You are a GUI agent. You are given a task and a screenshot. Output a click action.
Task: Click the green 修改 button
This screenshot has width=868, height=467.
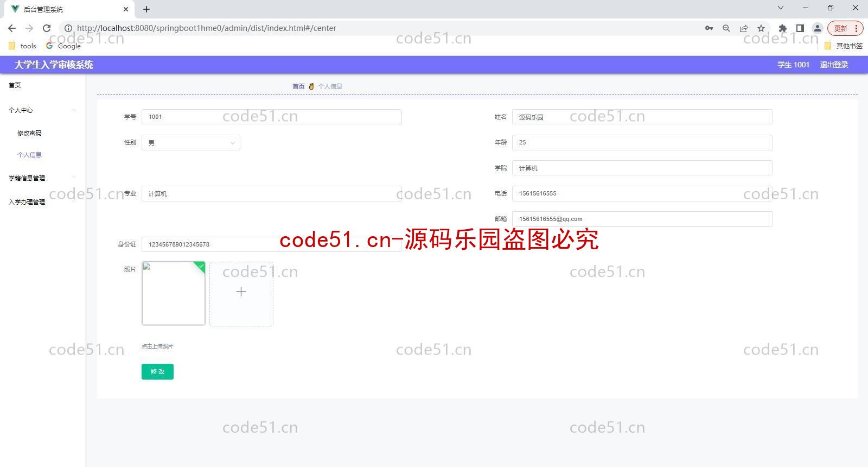coord(157,371)
